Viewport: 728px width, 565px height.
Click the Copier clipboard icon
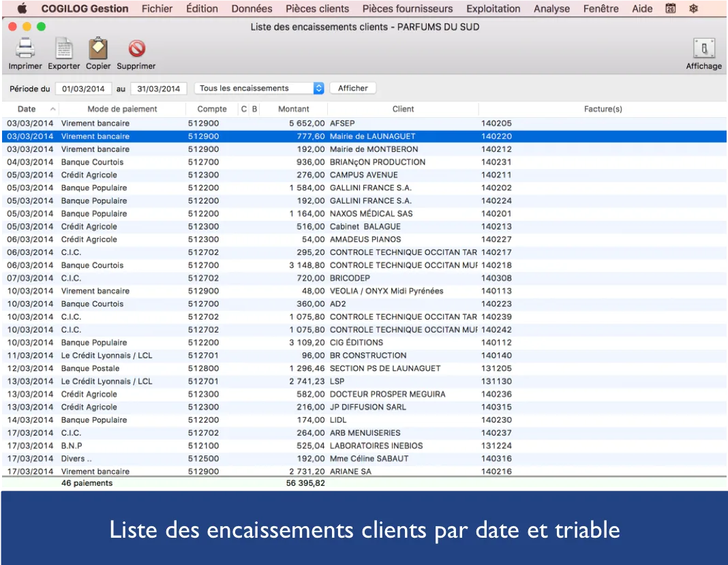98,48
